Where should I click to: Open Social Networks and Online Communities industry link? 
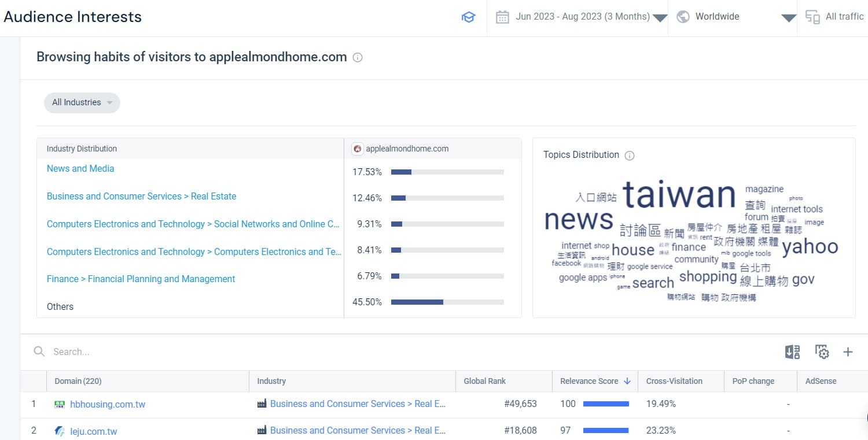193,224
